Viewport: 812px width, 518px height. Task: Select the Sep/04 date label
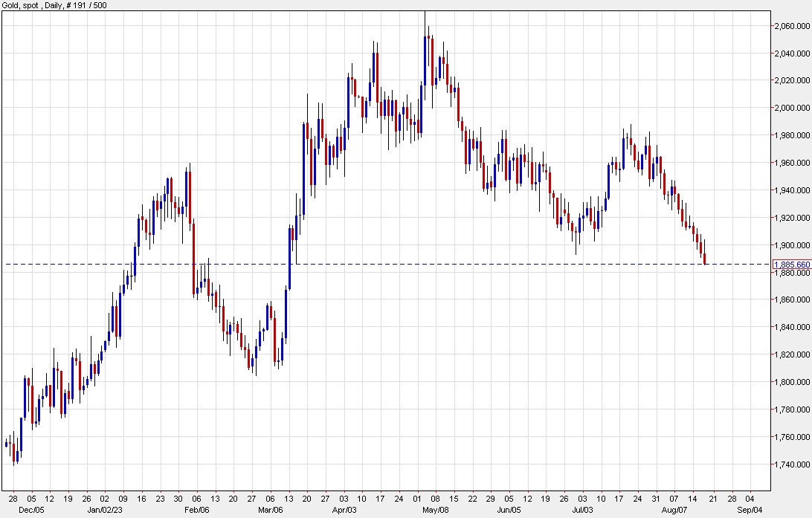pyautogui.click(x=750, y=511)
